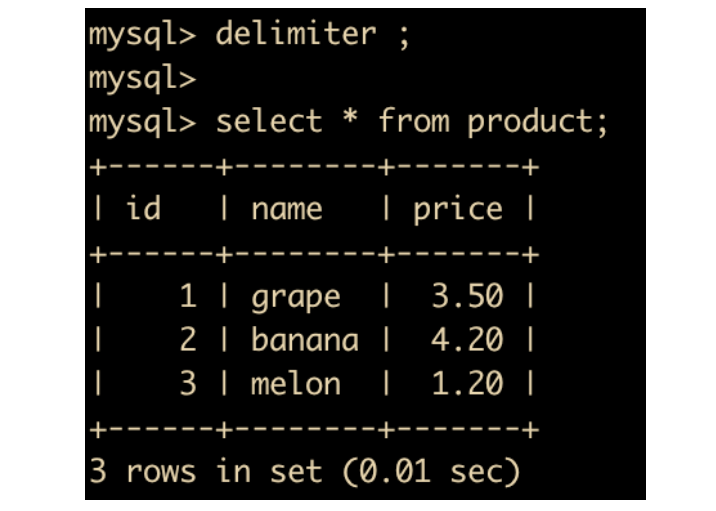Click the "(0.01 sec)" timing text

[x=430, y=471]
